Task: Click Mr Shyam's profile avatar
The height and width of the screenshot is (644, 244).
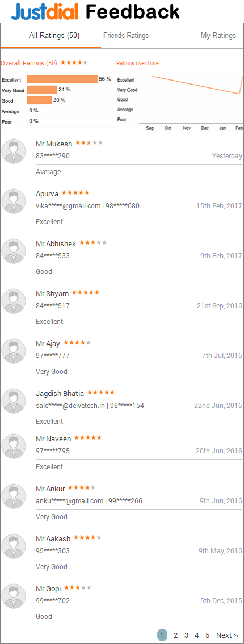Action: [x=14, y=301]
